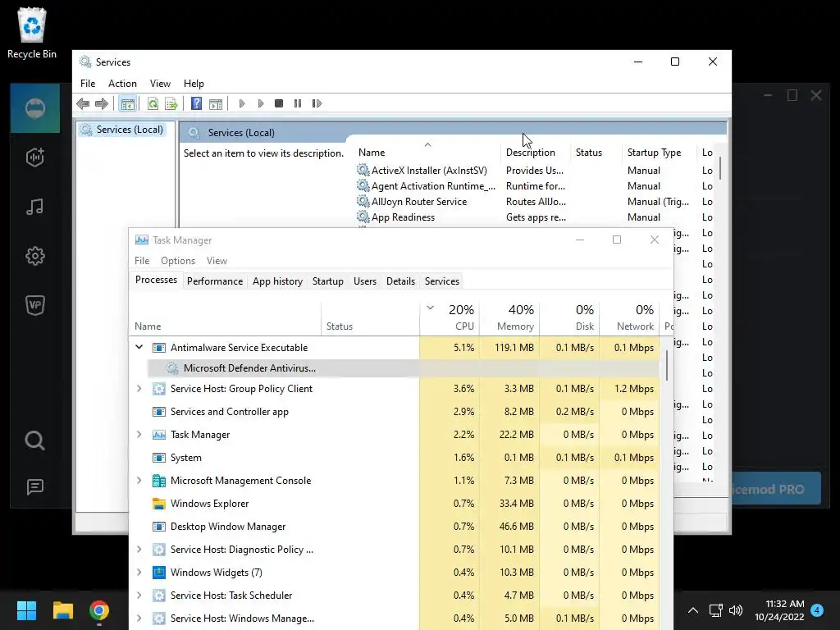Screen dimensions: 840x630
Task: Open the Help icon in Services toolbar
Action: tap(197, 103)
